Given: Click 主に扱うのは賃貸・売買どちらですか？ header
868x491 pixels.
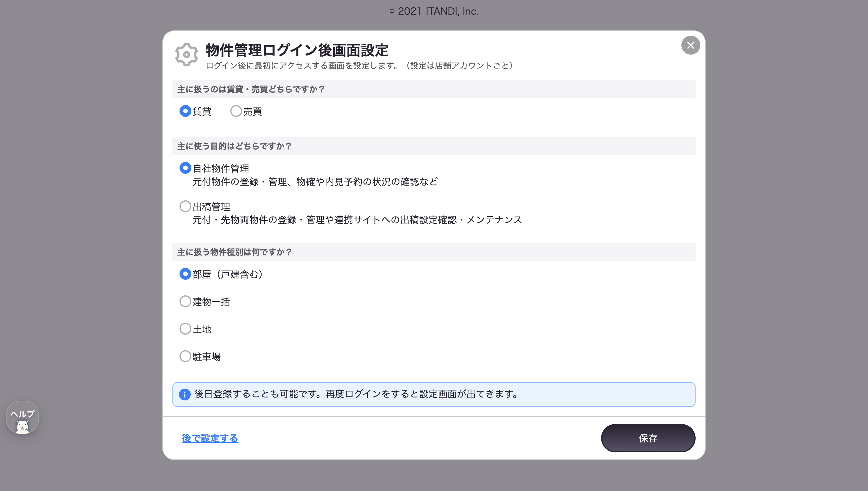Looking at the screenshot, I should 433,89.
